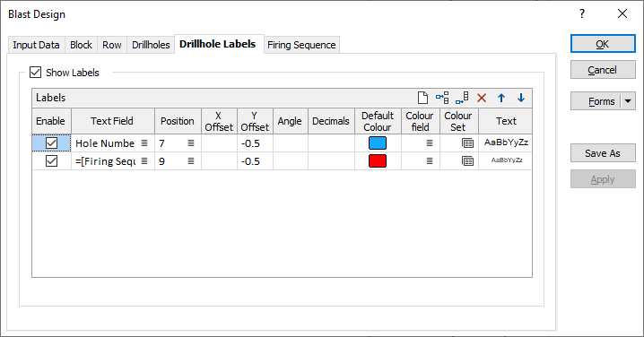
Task: Click the large AaBbYyZz text font preview
Action: click(x=506, y=143)
